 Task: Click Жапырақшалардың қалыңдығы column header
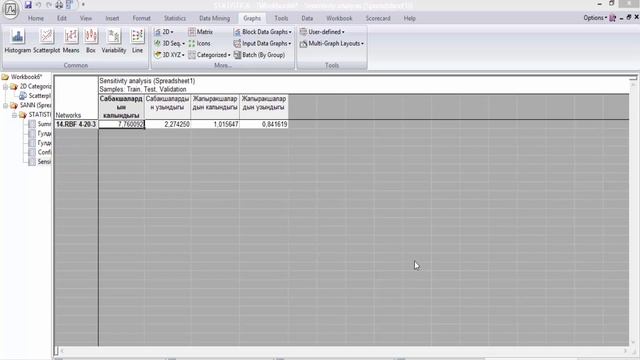[x=215, y=107]
